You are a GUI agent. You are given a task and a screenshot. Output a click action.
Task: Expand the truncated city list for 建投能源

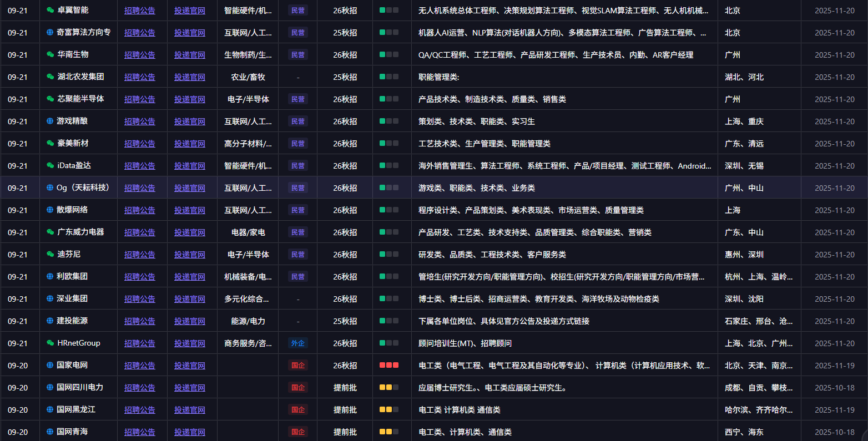point(760,321)
